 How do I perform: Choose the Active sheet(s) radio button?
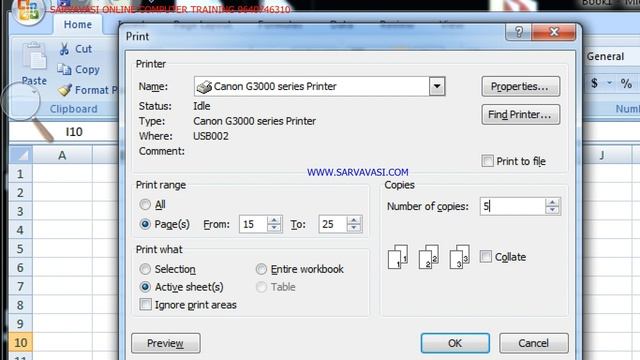[x=145, y=287]
